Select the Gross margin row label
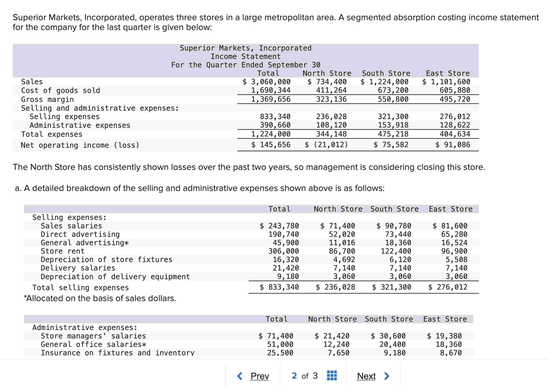Viewport: 548px width, 392px height. pos(47,99)
